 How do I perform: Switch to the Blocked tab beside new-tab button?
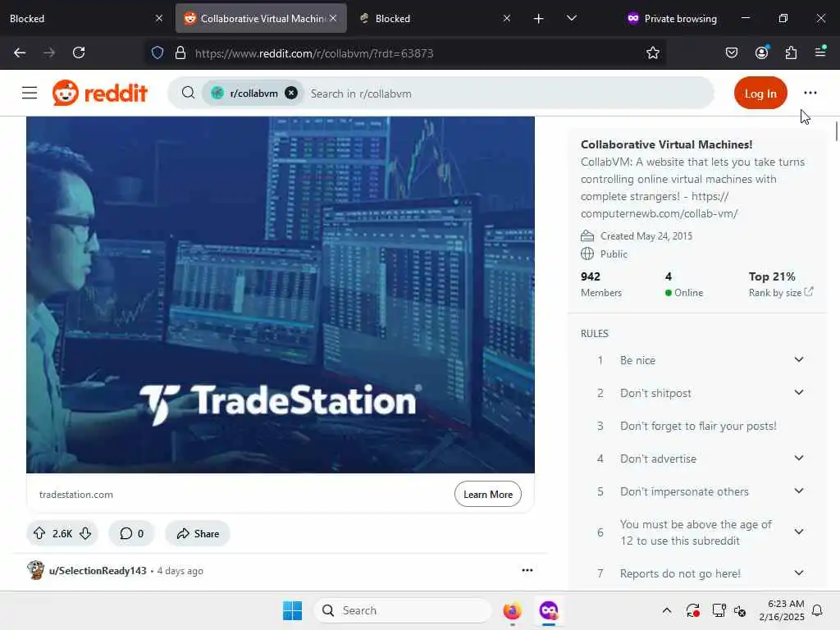coord(434,18)
